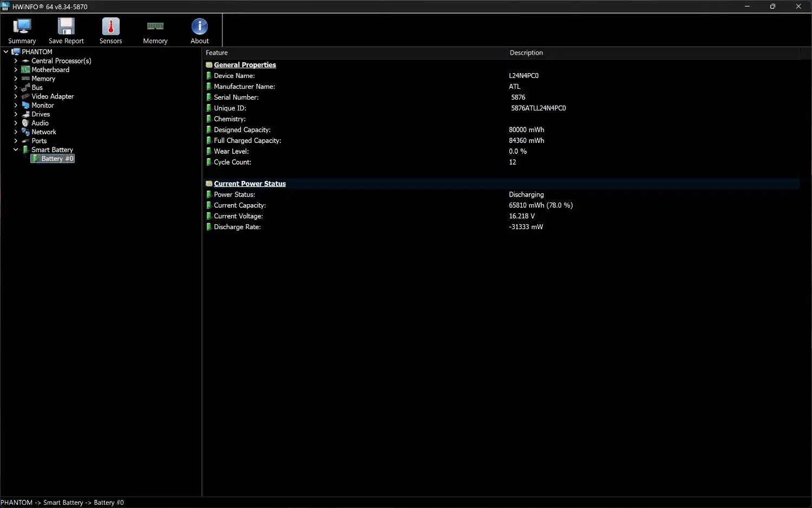The width and height of the screenshot is (812, 508).
Task: Expand the Drives tree node
Action: pyautogui.click(x=16, y=114)
